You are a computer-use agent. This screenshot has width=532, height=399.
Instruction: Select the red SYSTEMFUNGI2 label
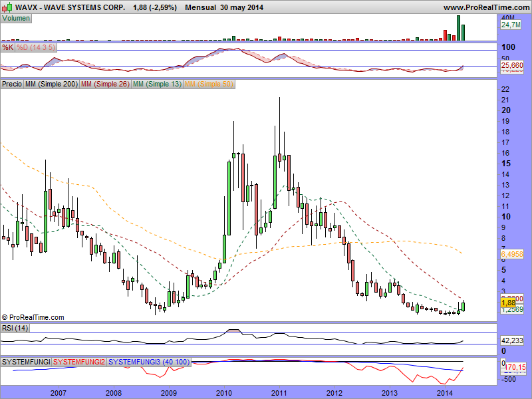pyautogui.click(x=79, y=362)
